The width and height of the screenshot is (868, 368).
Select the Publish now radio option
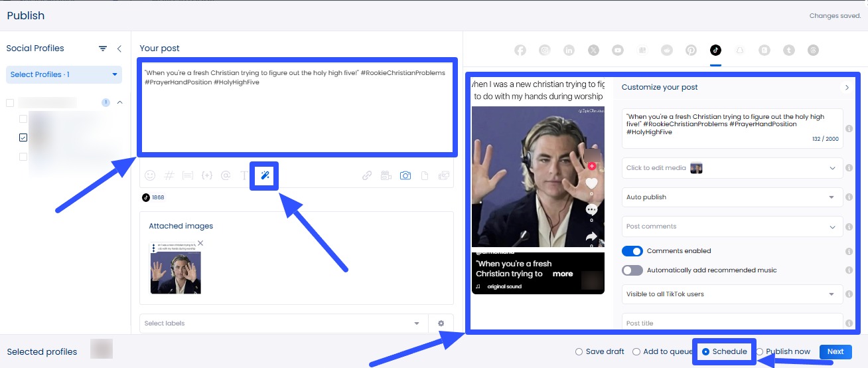pyautogui.click(x=760, y=352)
